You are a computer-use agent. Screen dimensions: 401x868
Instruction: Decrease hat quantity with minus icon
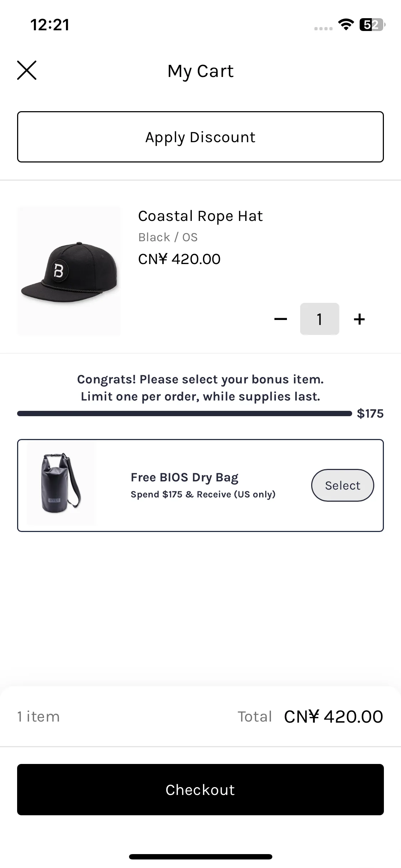[281, 319]
